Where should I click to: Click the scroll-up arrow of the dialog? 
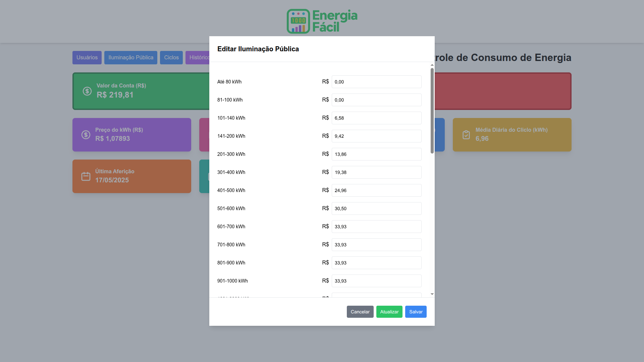432,65
